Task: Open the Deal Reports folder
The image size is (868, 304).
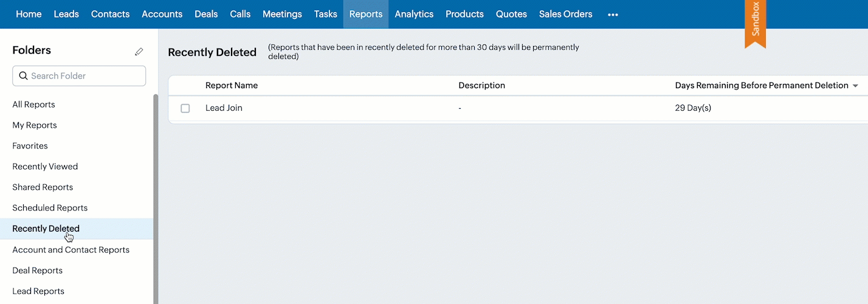Action: click(x=37, y=271)
